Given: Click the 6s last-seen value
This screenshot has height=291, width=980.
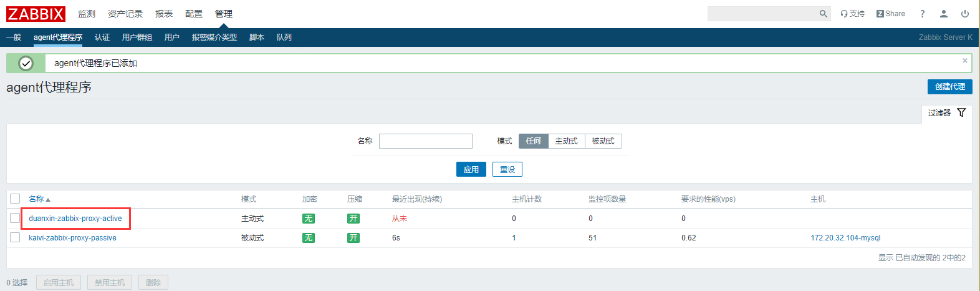Looking at the screenshot, I should click(x=396, y=238).
